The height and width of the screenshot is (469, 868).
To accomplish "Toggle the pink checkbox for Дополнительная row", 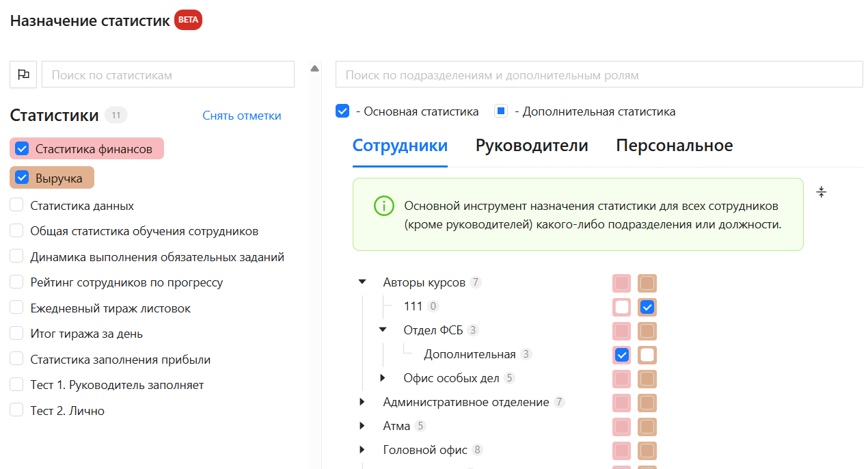I will point(621,355).
